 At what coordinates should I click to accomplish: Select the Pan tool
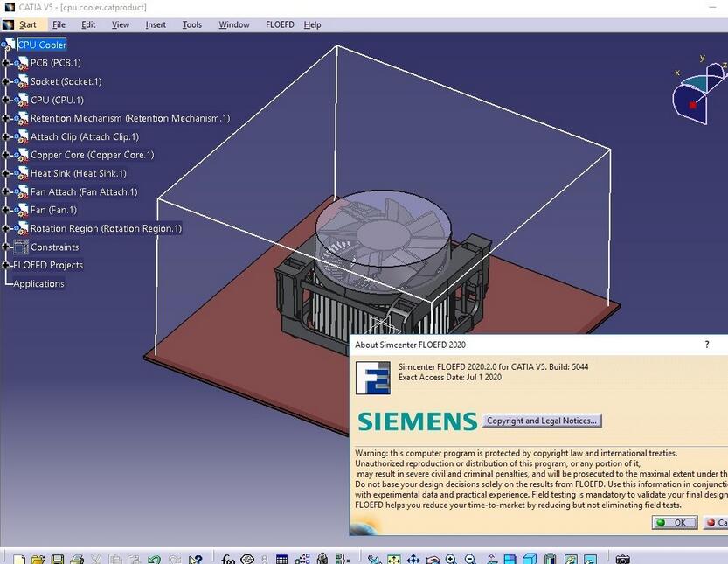pyautogui.click(x=413, y=559)
